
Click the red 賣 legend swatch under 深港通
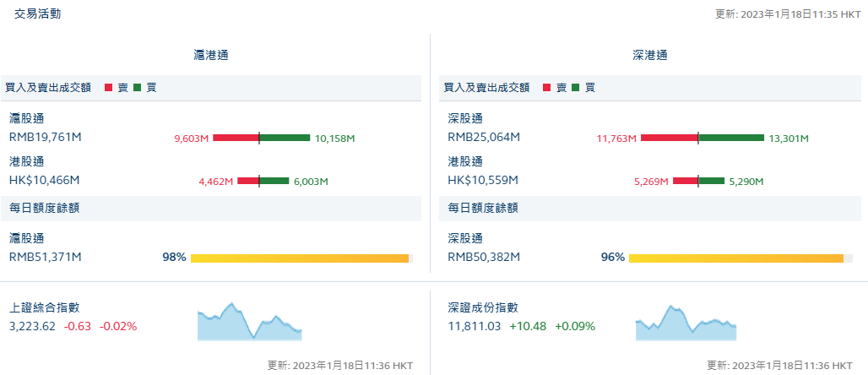coord(546,87)
